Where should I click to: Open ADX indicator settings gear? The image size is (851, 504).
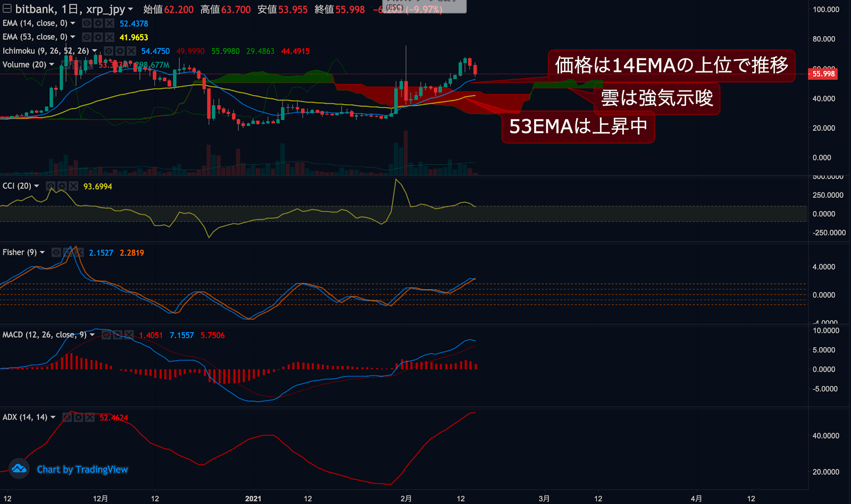78,417
